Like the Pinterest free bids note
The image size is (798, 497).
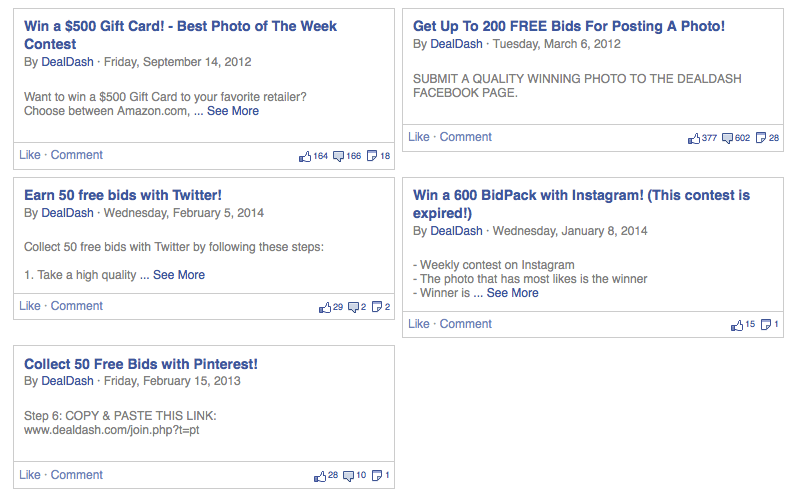click(30, 475)
